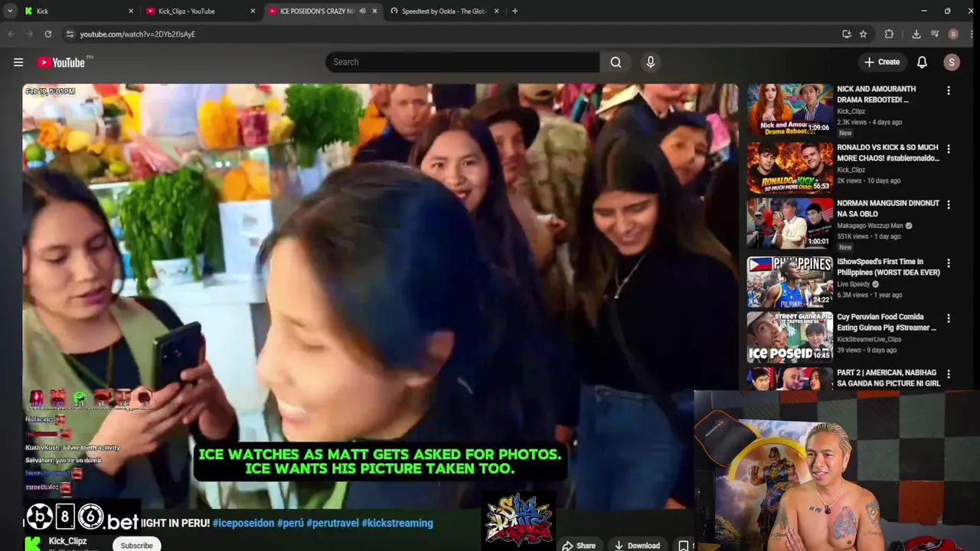Bookmark this page with the star icon
This screenshot has width=980, height=551.
(x=863, y=34)
